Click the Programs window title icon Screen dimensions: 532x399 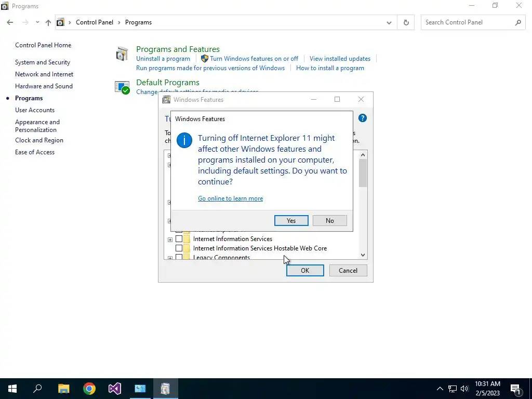(x=5, y=6)
